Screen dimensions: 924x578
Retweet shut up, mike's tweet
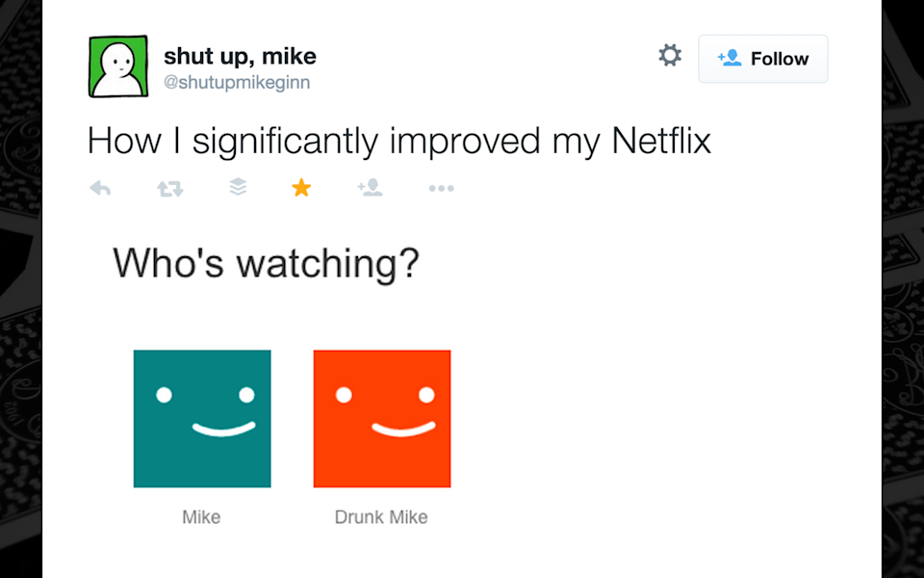(169, 188)
